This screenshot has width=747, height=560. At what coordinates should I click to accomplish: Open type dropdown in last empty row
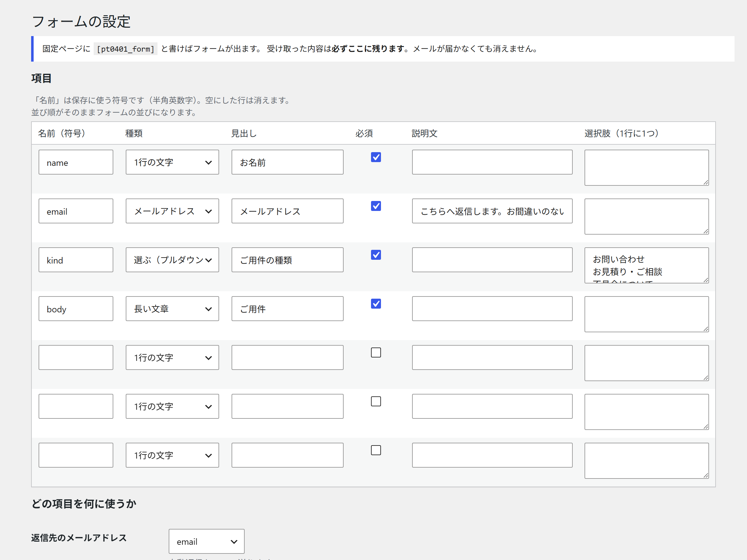click(172, 455)
